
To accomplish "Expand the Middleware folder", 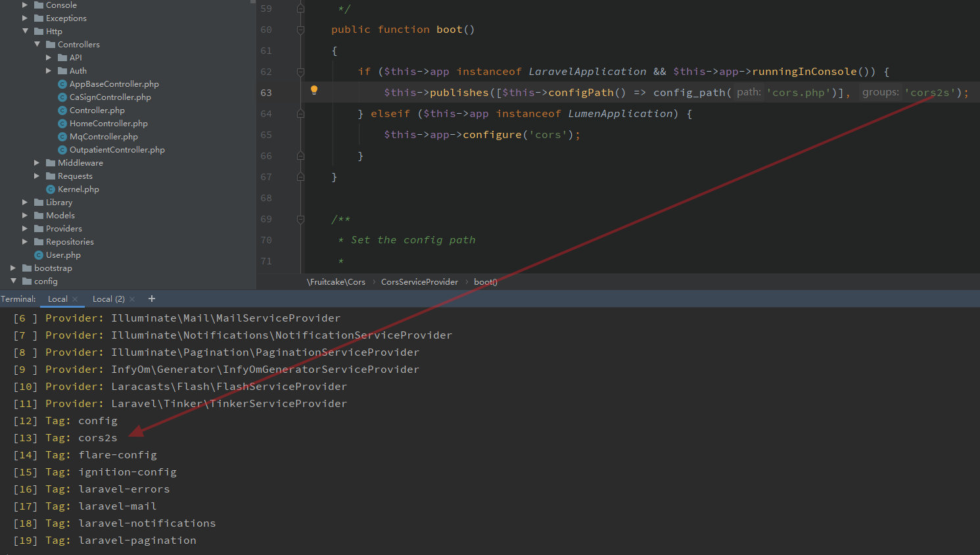I will pyautogui.click(x=37, y=162).
